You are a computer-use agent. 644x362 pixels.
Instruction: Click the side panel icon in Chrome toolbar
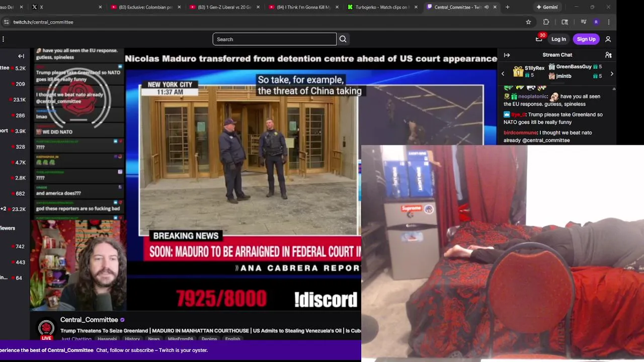click(565, 22)
